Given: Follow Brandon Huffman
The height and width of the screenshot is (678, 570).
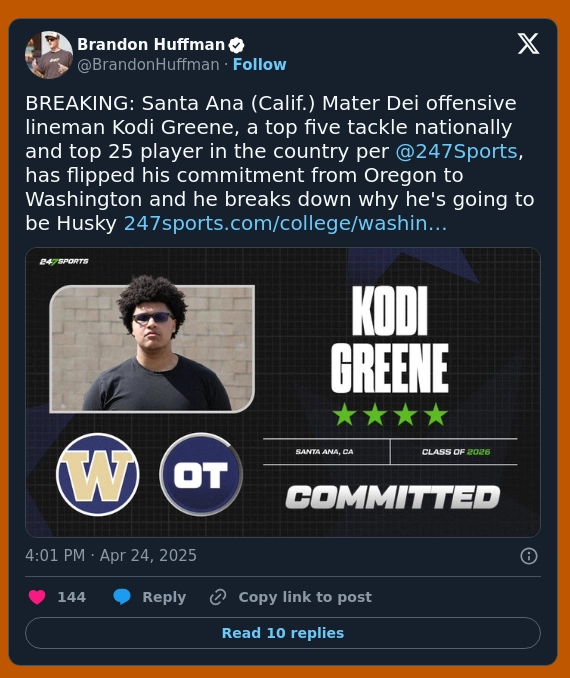Looking at the screenshot, I should [259, 64].
